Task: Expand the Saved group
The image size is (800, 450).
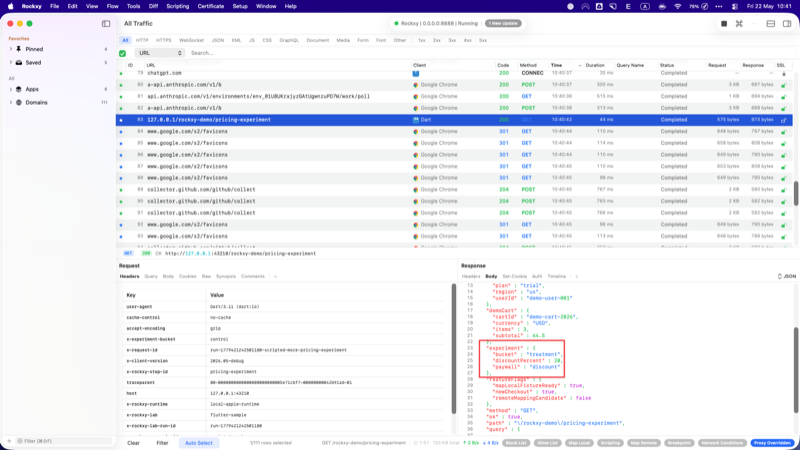Action: [11, 63]
